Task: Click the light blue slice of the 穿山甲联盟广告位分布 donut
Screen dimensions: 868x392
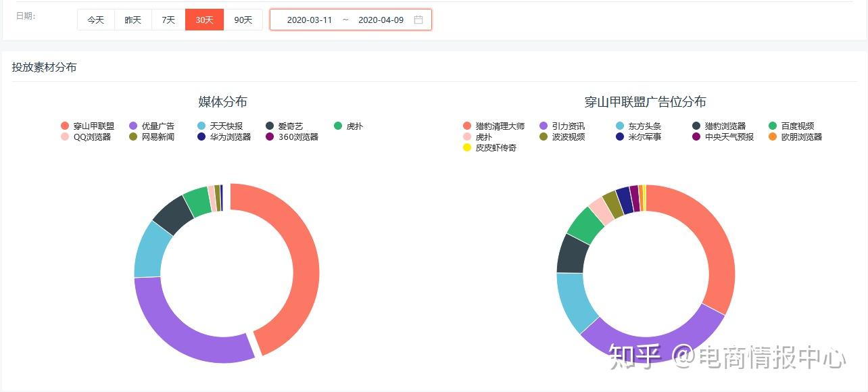Action: coord(573,301)
